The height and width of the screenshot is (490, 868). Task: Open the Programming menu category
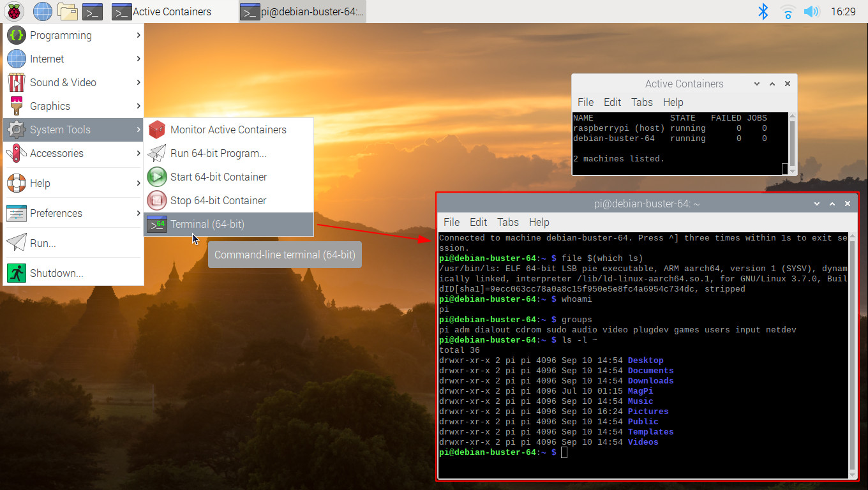(x=73, y=35)
